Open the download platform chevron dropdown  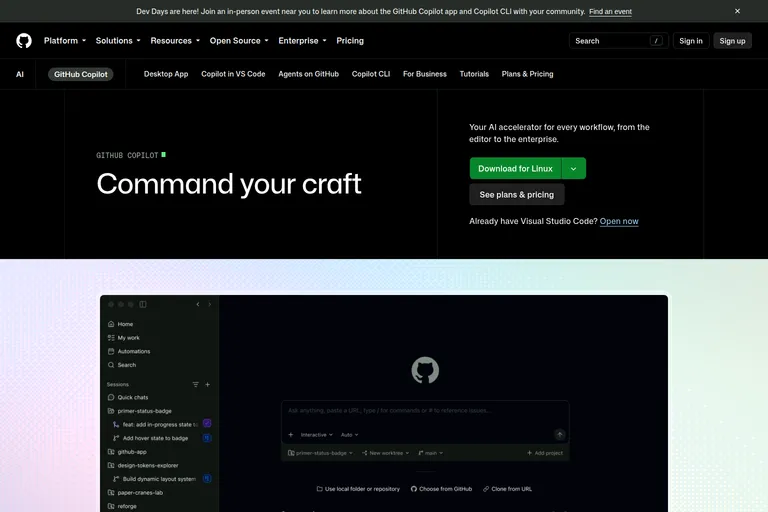coord(574,169)
